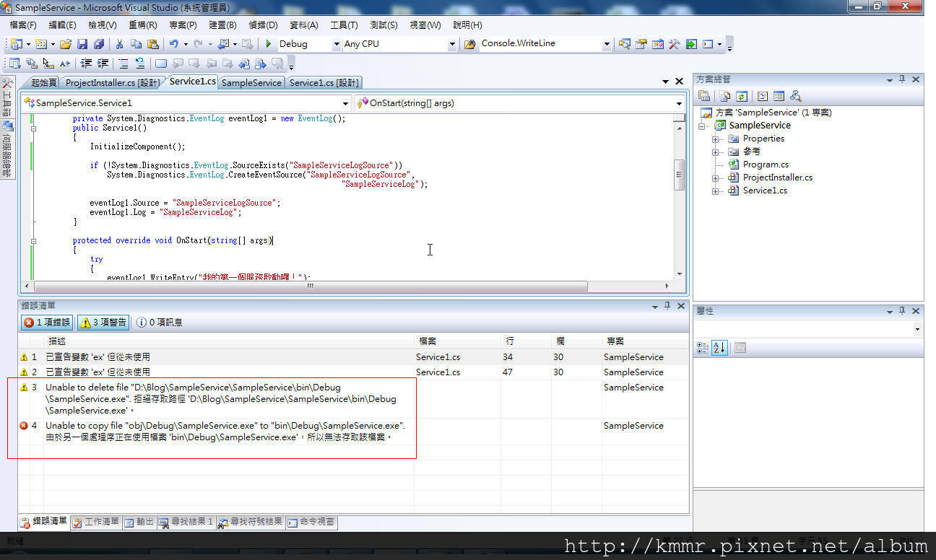
Task: Click the Display Object Member List icon
Action: click(x=15, y=64)
